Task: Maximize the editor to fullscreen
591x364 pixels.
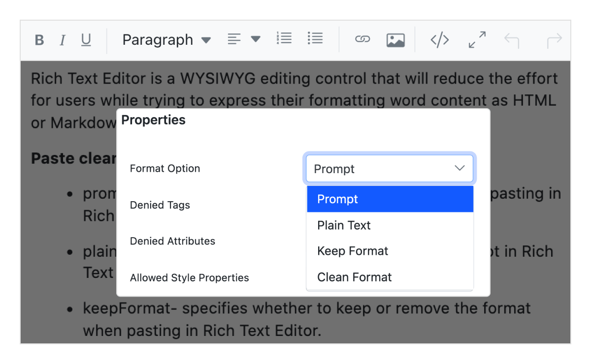Action: [477, 40]
